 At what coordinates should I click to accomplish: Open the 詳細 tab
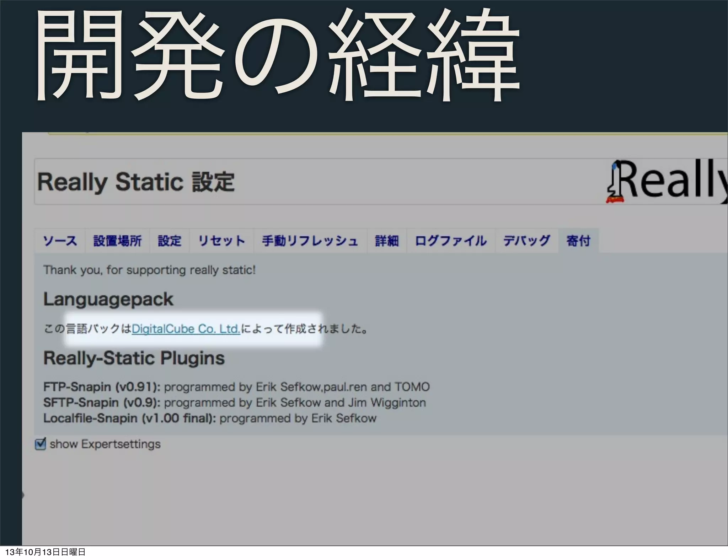(x=387, y=241)
